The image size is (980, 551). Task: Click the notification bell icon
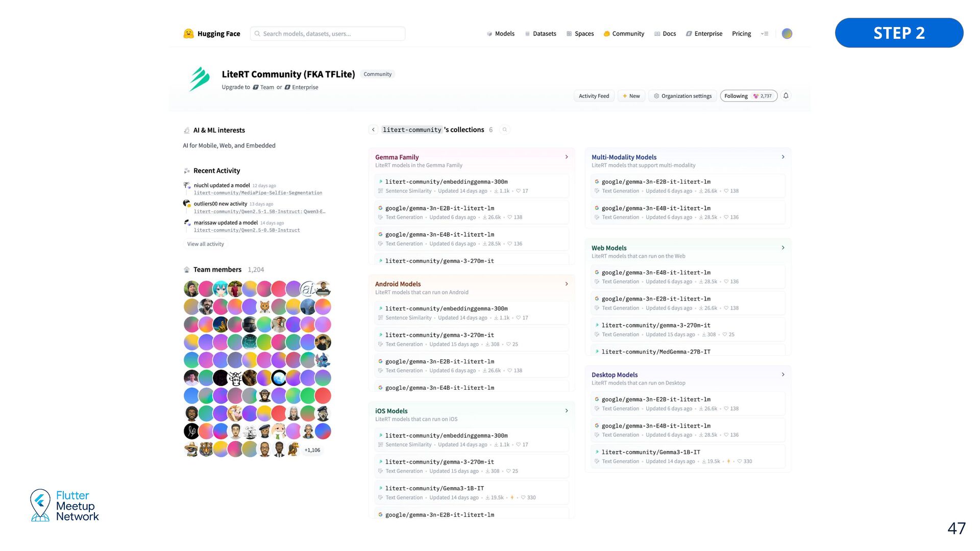(786, 96)
